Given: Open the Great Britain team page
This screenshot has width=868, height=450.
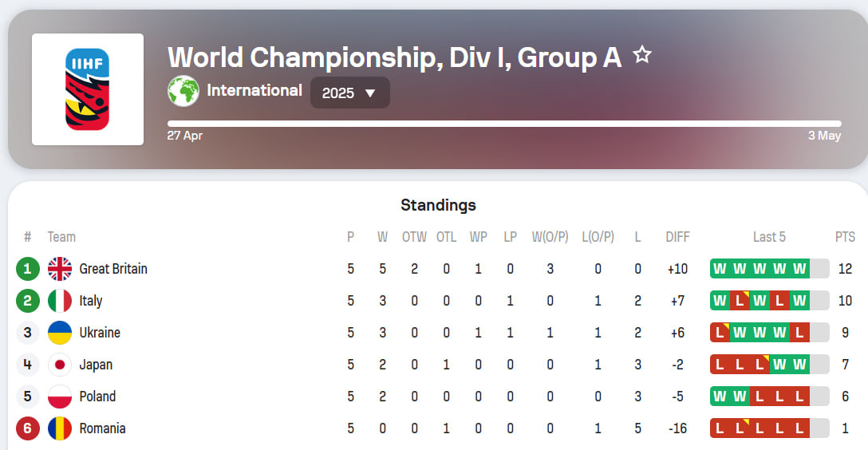Looking at the screenshot, I should coord(113,269).
